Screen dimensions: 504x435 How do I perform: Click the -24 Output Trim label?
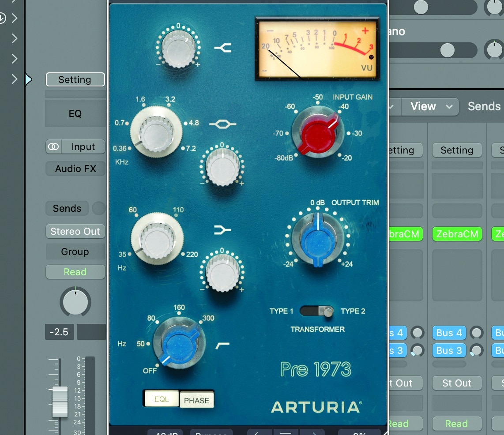click(288, 264)
